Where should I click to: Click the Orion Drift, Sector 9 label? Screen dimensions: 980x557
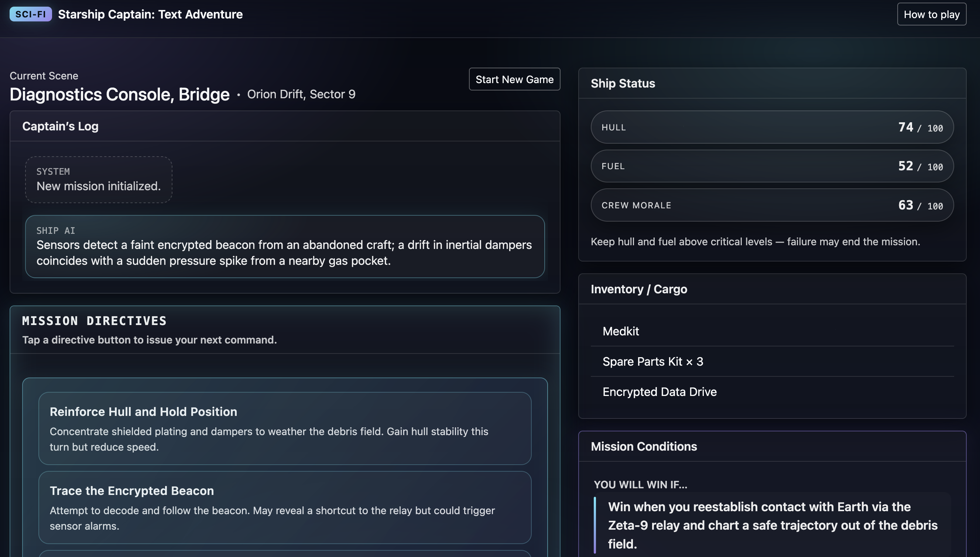(x=301, y=94)
